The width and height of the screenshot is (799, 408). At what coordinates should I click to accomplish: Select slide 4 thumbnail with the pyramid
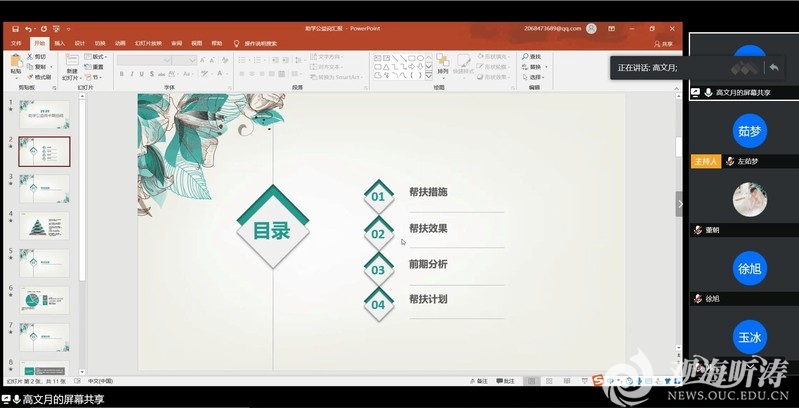(x=45, y=225)
